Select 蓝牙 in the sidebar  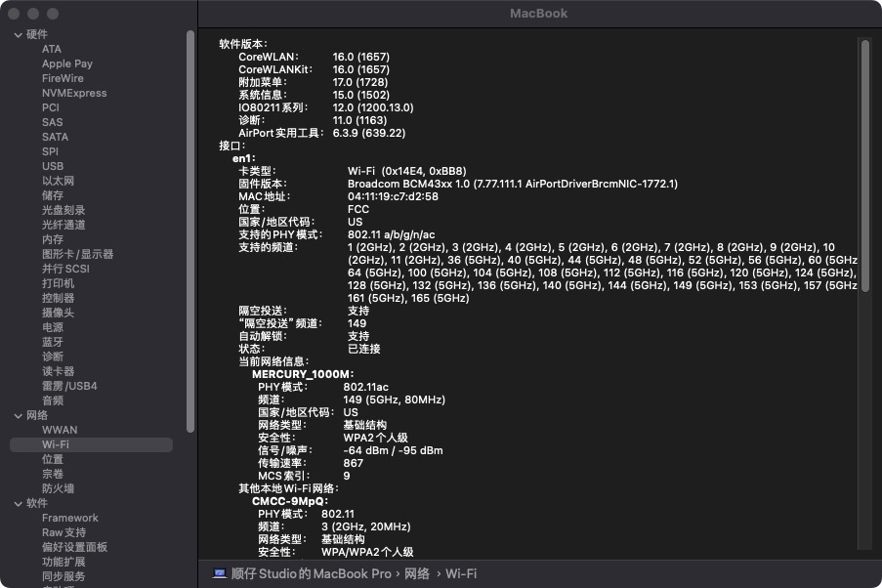(x=53, y=342)
